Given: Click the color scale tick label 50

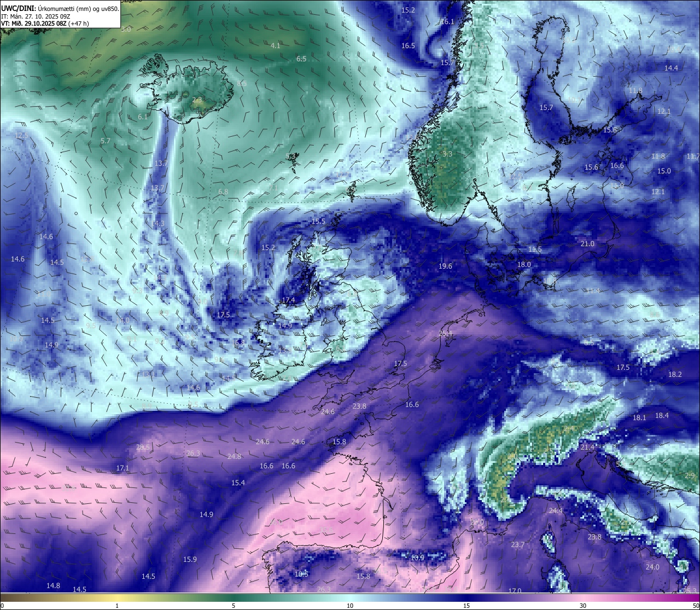Looking at the screenshot, I should pyautogui.click(x=696, y=606).
